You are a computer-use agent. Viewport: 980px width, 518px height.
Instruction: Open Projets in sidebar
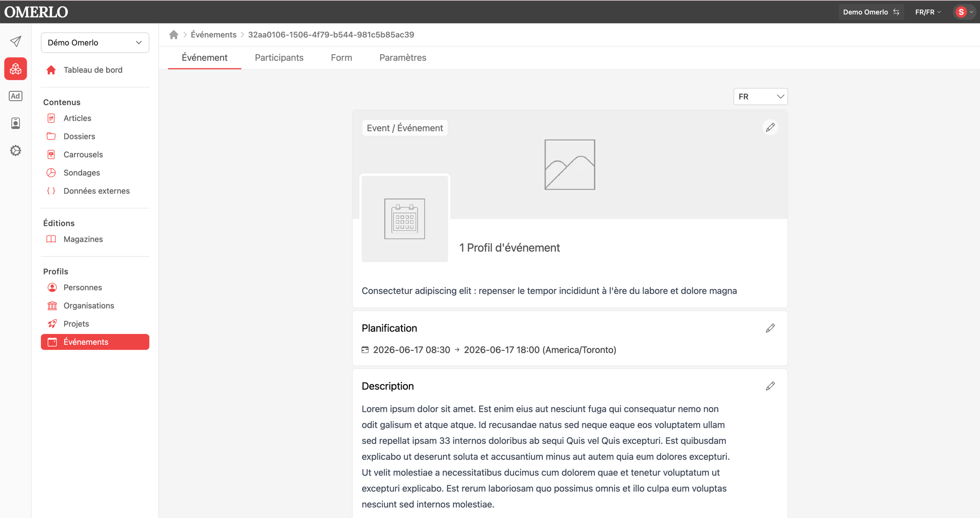coord(95,324)
